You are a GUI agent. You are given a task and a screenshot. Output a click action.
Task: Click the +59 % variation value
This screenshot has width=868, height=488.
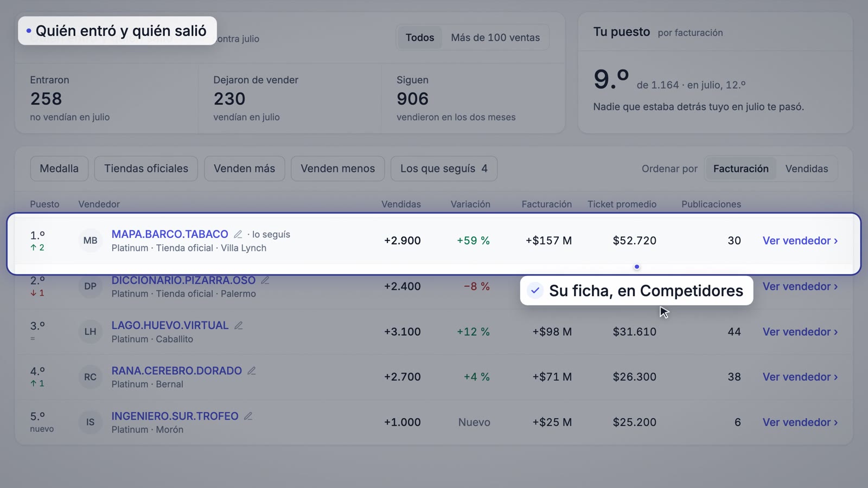(473, 241)
